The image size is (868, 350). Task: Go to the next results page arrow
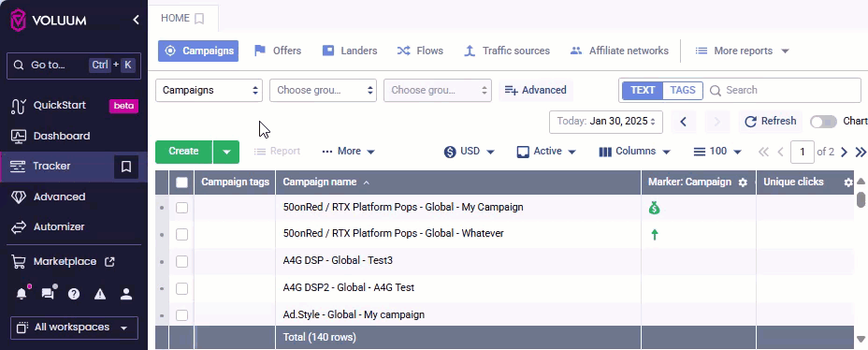(844, 152)
